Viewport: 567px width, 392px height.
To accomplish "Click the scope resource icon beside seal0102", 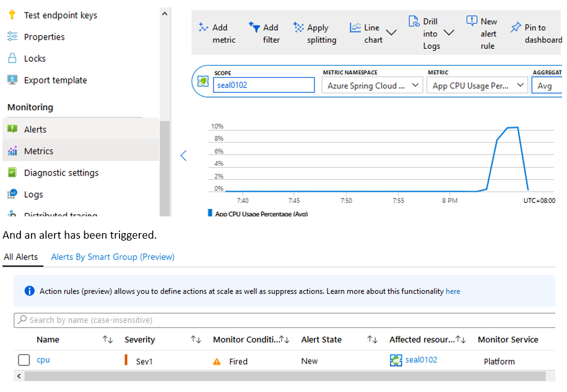I will coord(203,81).
